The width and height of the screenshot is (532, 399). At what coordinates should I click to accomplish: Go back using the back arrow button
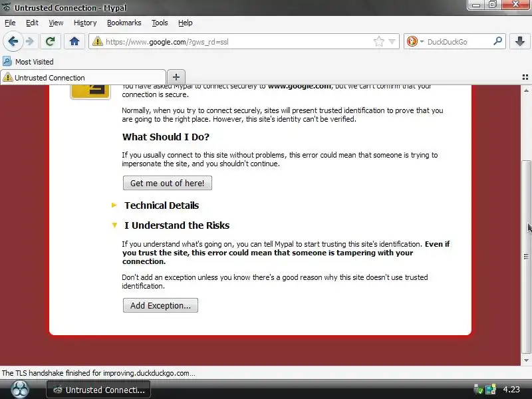(13, 42)
